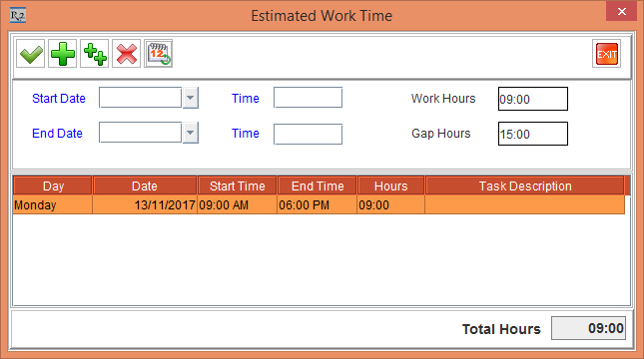
Task: Click the Gap Hours field showing 15:00
Action: click(x=533, y=134)
